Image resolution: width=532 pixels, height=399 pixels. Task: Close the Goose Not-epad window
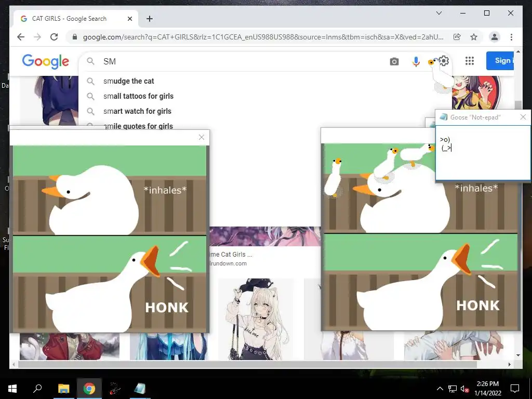(x=523, y=117)
